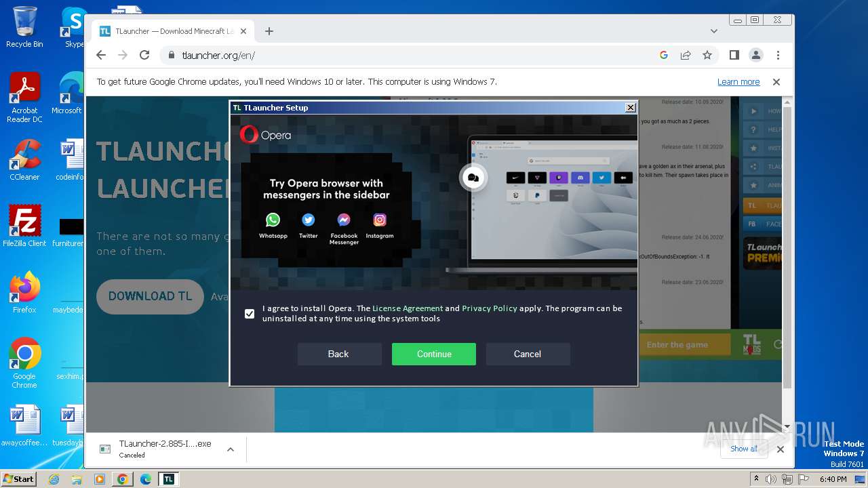Open Learn more about Chrome updates

pyautogui.click(x=738, y=82)
